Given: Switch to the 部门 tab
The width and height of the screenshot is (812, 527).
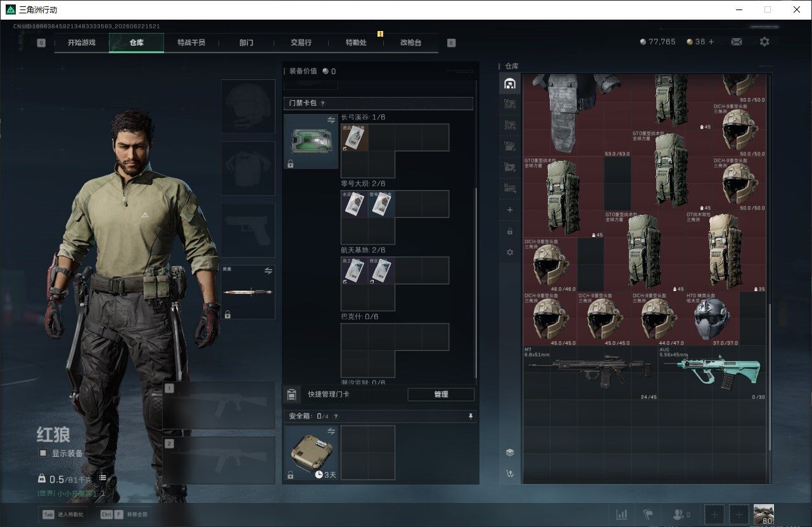Looking at the screenshot, I should pyautogui.click(x=246, y=42).
